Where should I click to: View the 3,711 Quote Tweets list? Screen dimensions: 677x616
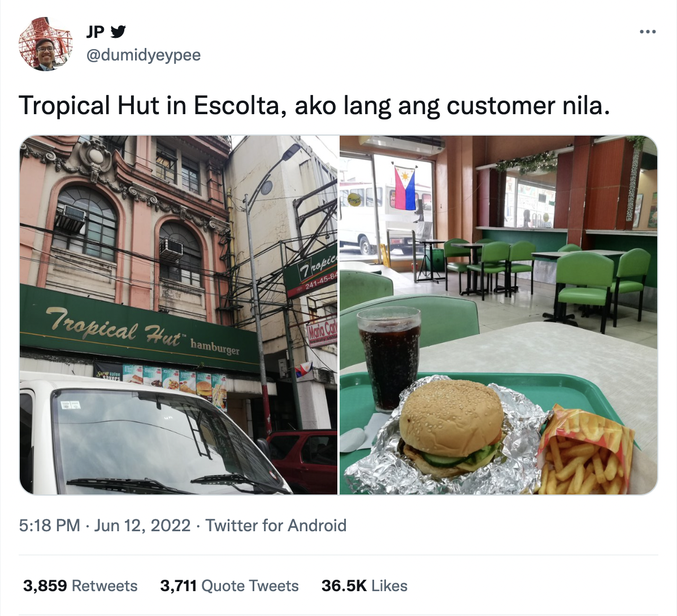tap(229, 586)
